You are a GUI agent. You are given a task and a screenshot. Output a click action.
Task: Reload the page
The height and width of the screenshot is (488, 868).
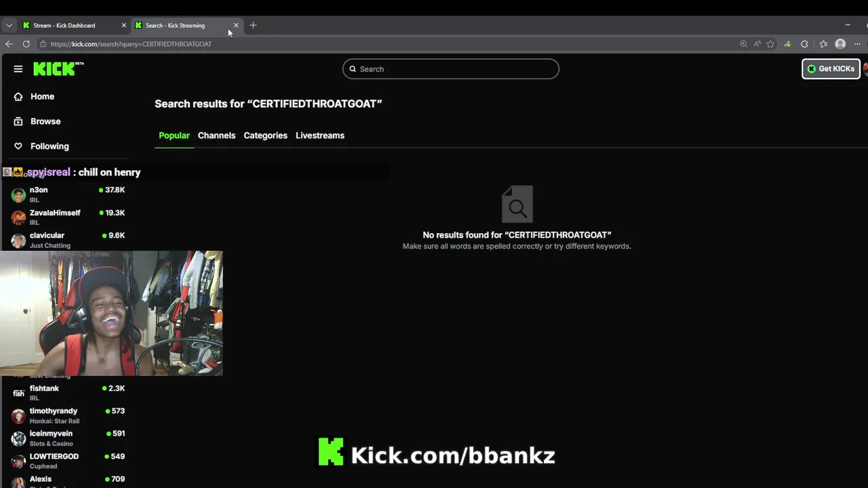click(26, 44)
